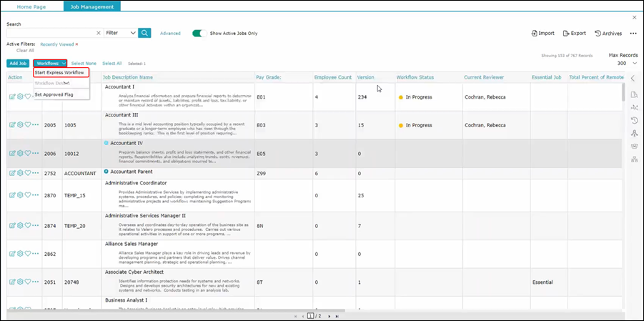The image size is (644, 321).
Task: Click the Export icon button
Action: (x=574, y=34)
